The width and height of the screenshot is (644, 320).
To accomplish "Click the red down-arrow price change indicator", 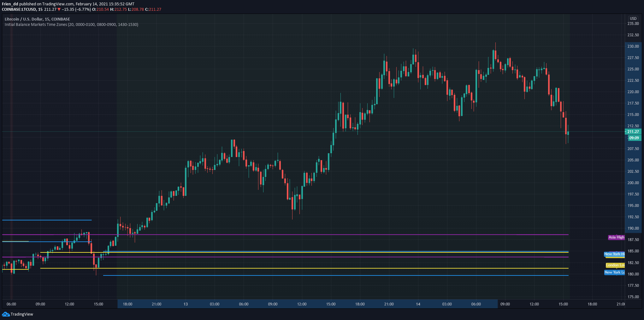I will 59,9.
